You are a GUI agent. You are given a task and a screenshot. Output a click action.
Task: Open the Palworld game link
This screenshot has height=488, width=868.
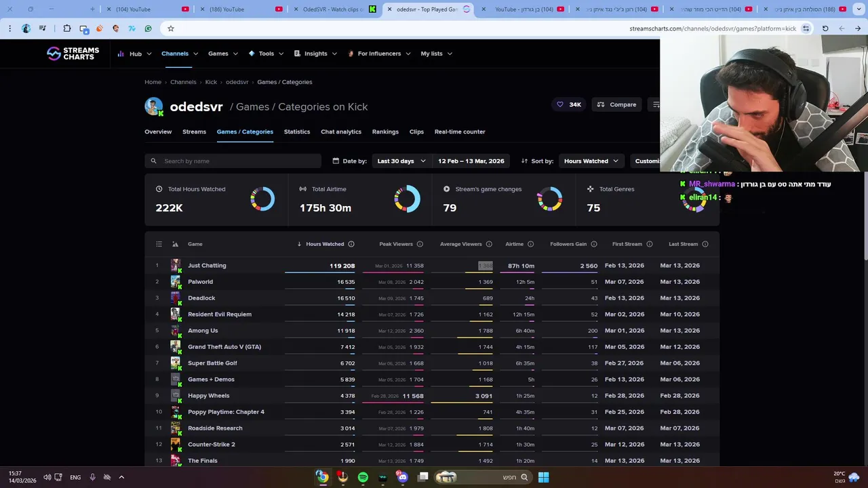[x=200, y=282]
